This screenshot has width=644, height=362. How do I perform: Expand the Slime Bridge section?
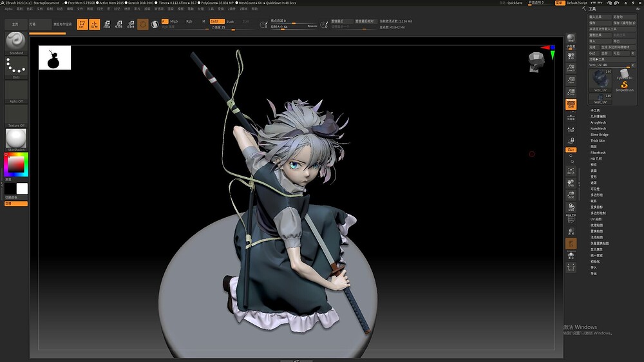tap(600, 135)
